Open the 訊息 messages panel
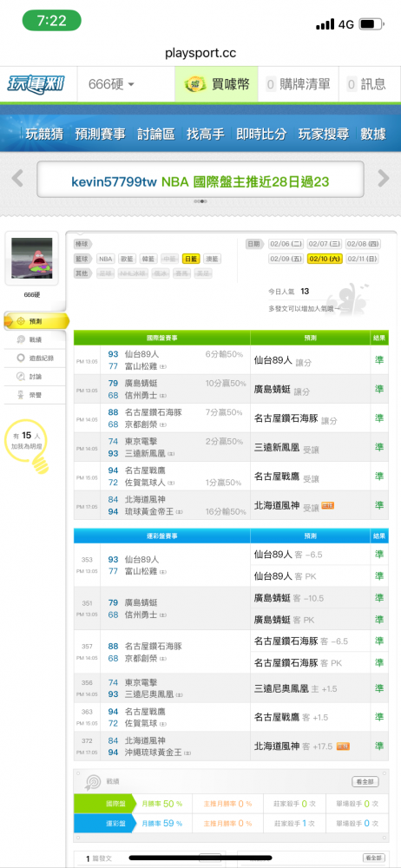 (366, 84)
